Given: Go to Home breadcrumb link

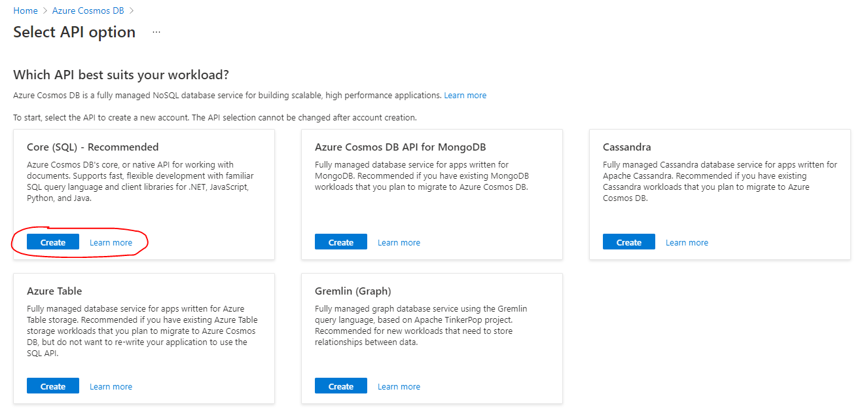Looking at the screenshot, I should tap(26, 10).
